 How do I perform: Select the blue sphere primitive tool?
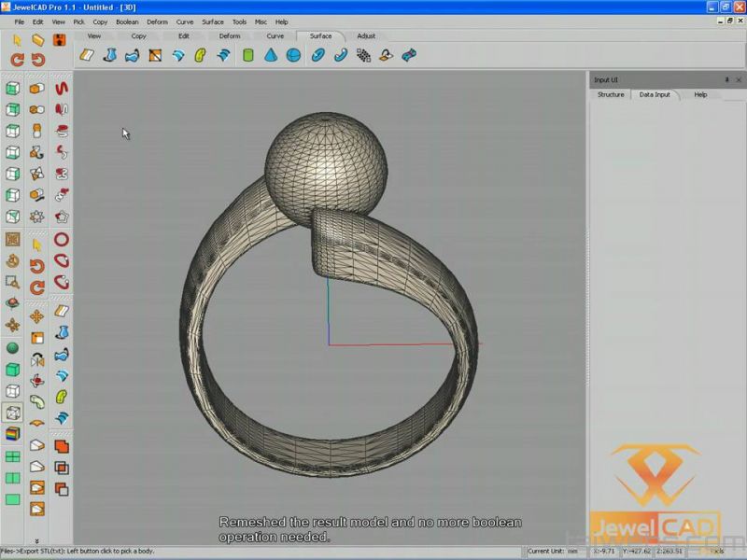pyautogui.click(x=293, y=56)
